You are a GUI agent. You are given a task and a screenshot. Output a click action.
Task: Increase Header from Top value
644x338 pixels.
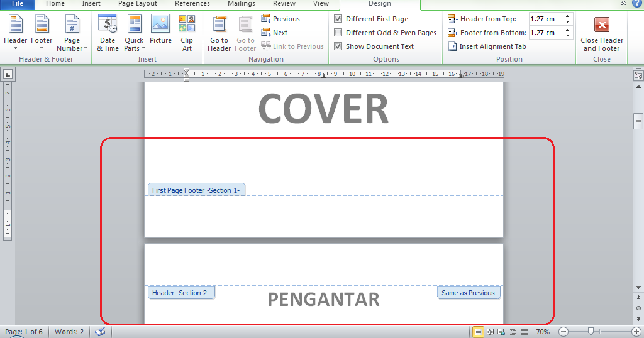567,16
